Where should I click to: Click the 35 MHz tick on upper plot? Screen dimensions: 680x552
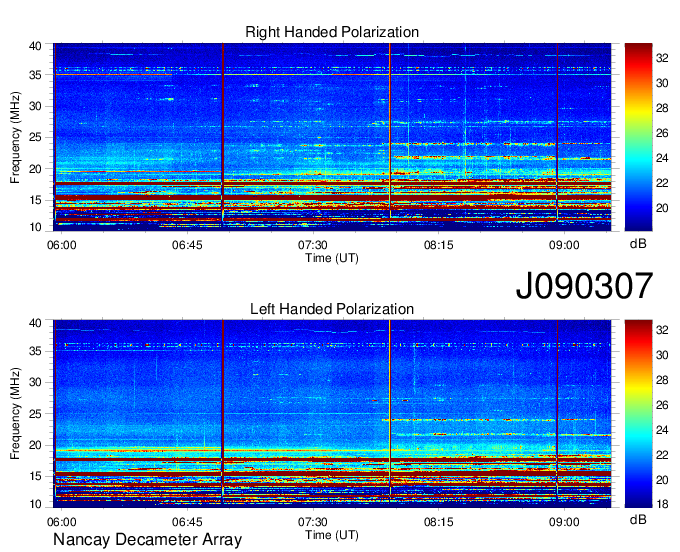[x=36, y=75]
